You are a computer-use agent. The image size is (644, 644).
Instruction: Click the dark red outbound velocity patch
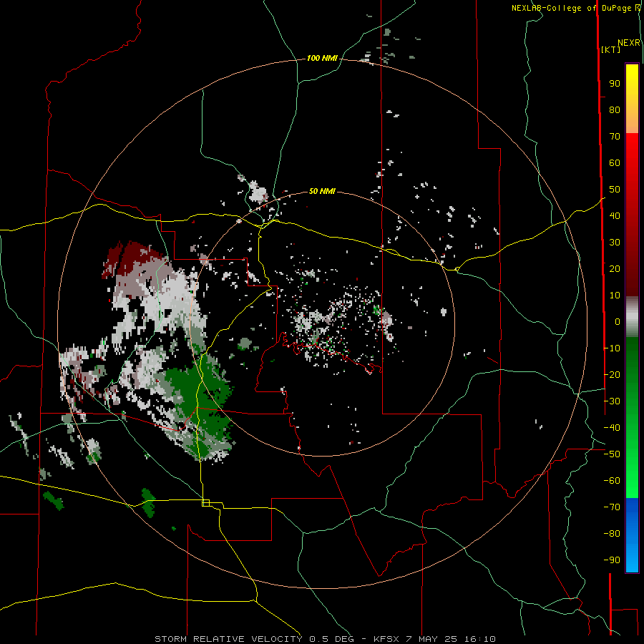tap(134, 257)
